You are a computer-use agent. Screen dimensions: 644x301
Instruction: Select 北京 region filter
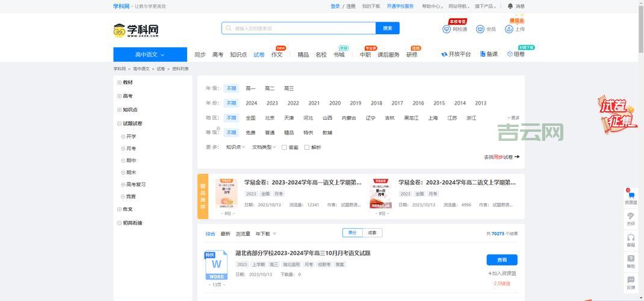click(x=270, y=118)
